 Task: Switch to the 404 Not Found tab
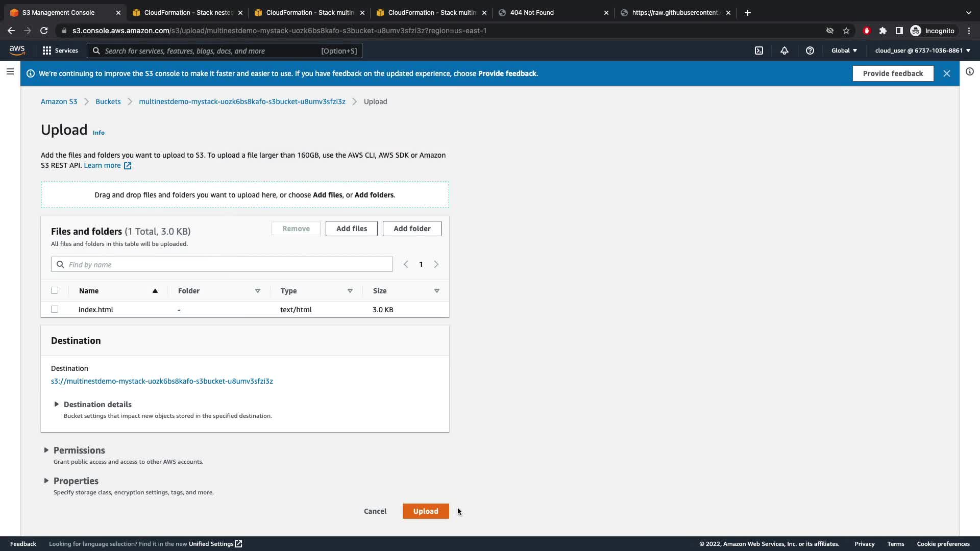click(551, 13)
